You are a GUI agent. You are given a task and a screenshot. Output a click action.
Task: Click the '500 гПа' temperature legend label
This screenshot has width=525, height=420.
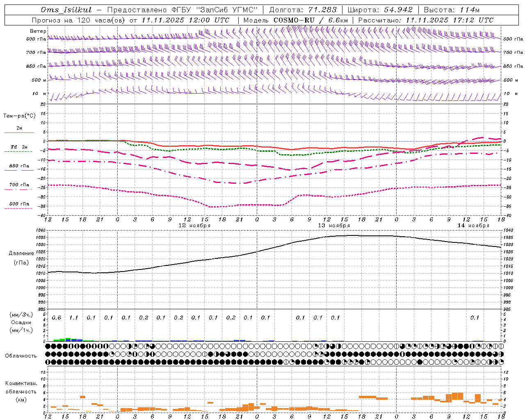point(19,204)
